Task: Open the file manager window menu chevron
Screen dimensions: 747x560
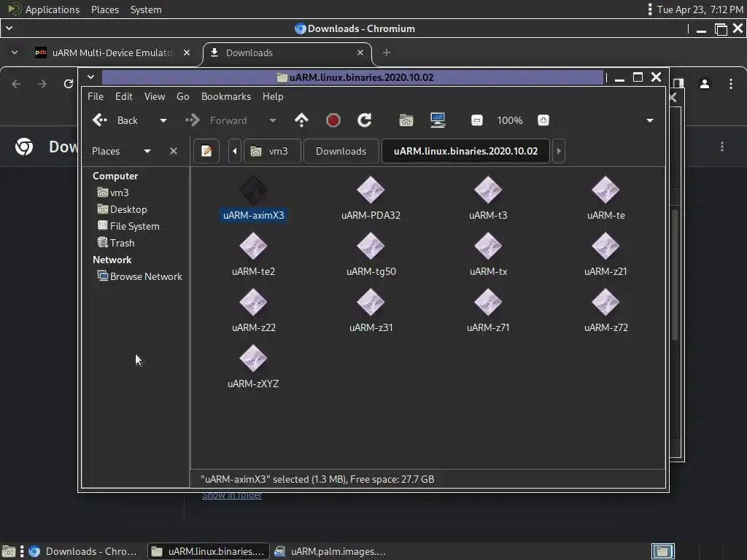Action: pos(91,77)
